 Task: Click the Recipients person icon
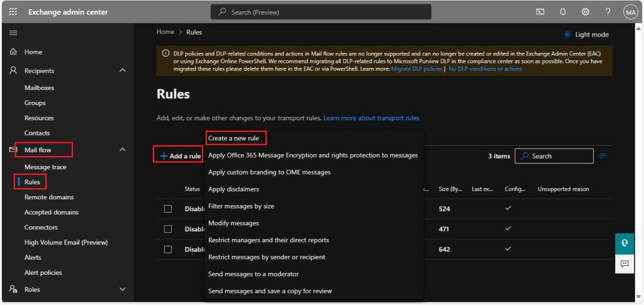(13, 70)
